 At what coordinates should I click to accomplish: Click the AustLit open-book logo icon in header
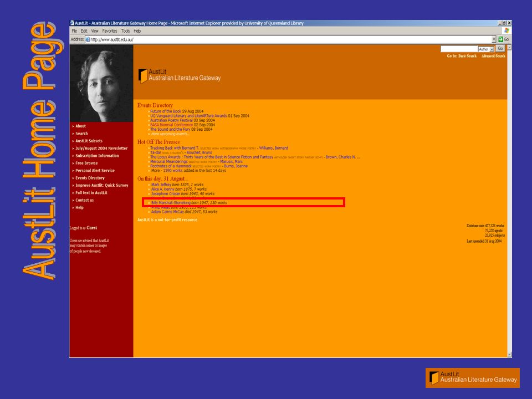pos(143,76)
